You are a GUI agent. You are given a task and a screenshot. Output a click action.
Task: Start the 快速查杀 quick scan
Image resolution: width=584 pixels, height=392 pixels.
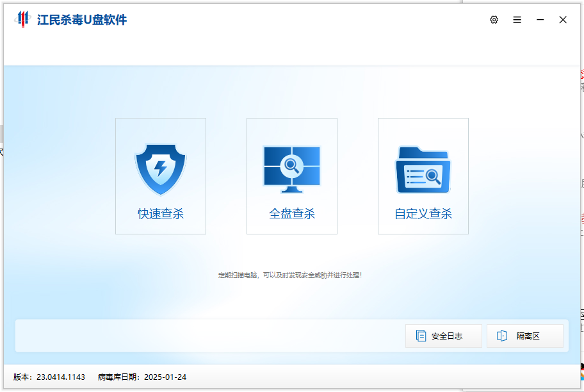coord(161,176)
